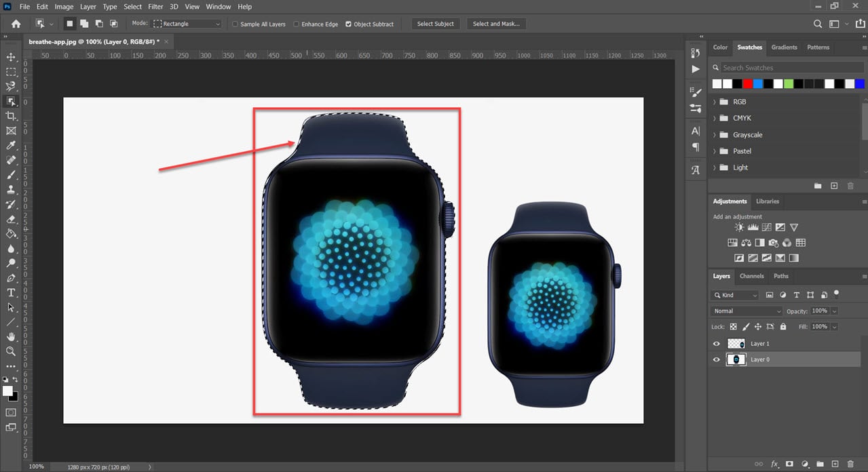868x472 pixels.
Task: Add a Photo Filter adjustment
Action: 774,243
